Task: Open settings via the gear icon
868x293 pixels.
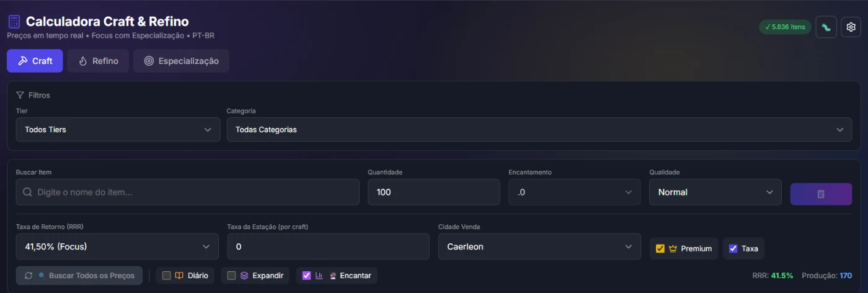Action: (x=851, y=27)
